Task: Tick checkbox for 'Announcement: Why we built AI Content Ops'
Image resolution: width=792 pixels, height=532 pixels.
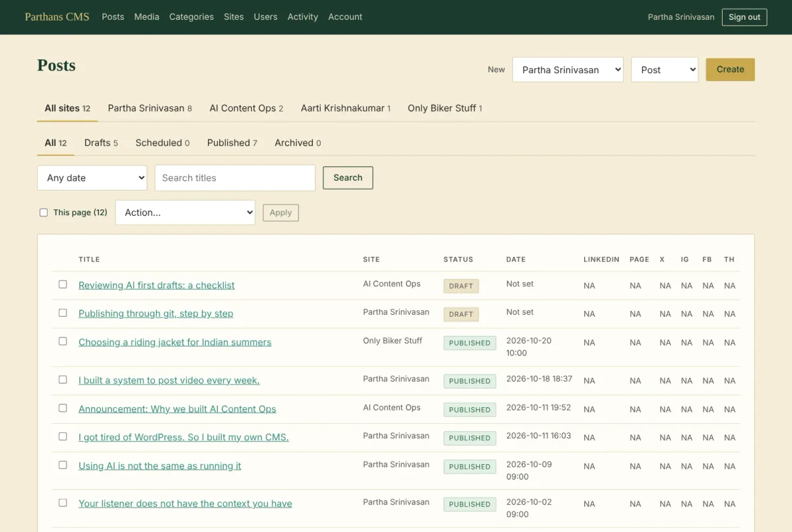Action: (63, 408)
